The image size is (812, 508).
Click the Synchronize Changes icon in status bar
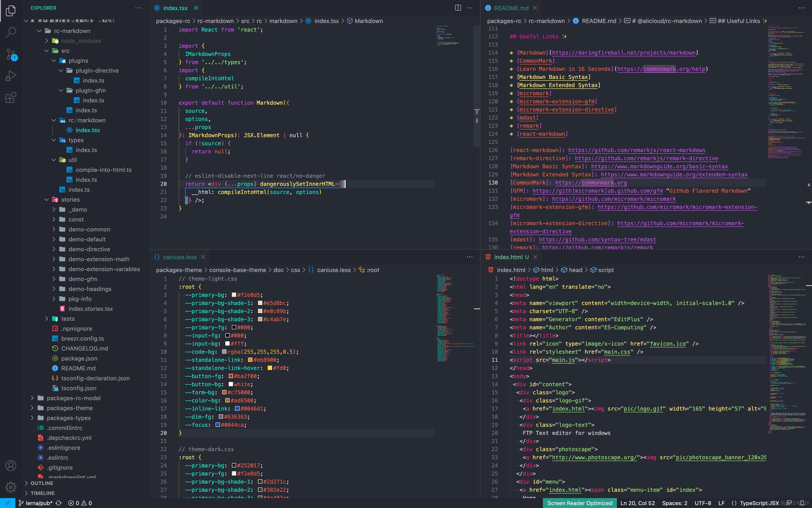(x=59, y=503)
